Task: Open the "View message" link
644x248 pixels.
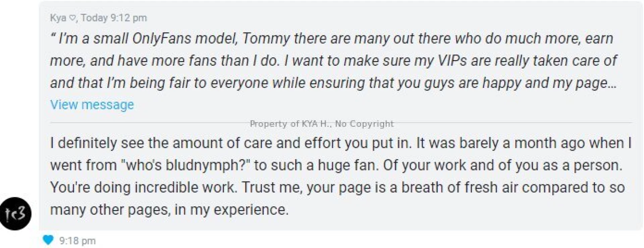Action: (92, 105)
